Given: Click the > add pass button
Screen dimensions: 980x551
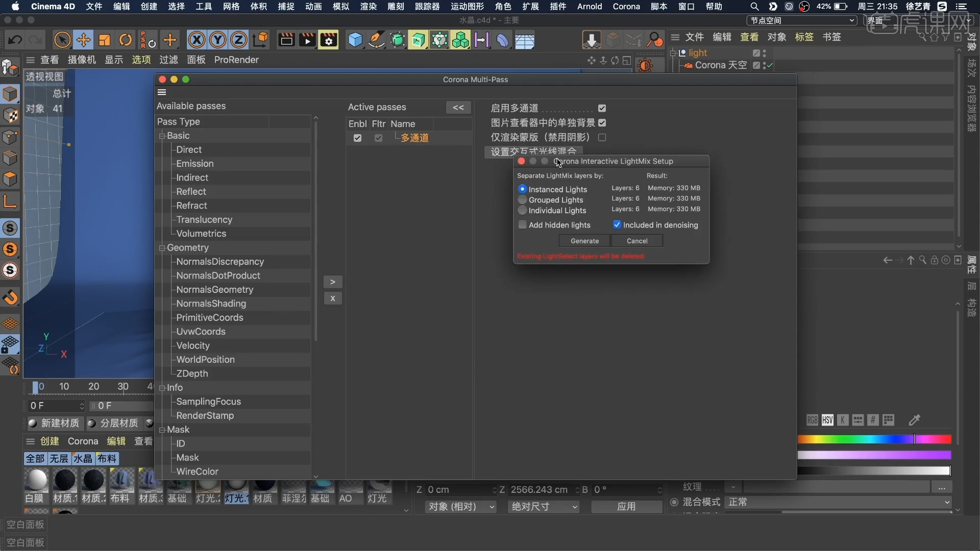Looking at the screenshot, I should [332, 282].
